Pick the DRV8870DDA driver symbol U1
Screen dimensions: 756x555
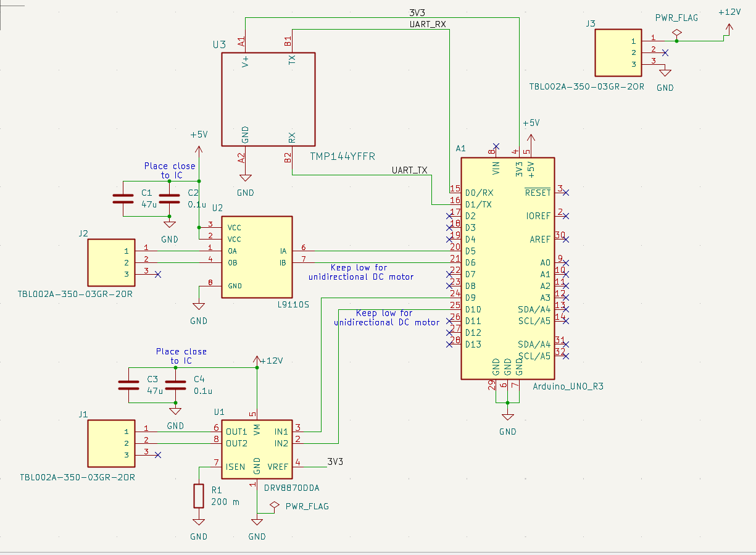tap(257, 449)
